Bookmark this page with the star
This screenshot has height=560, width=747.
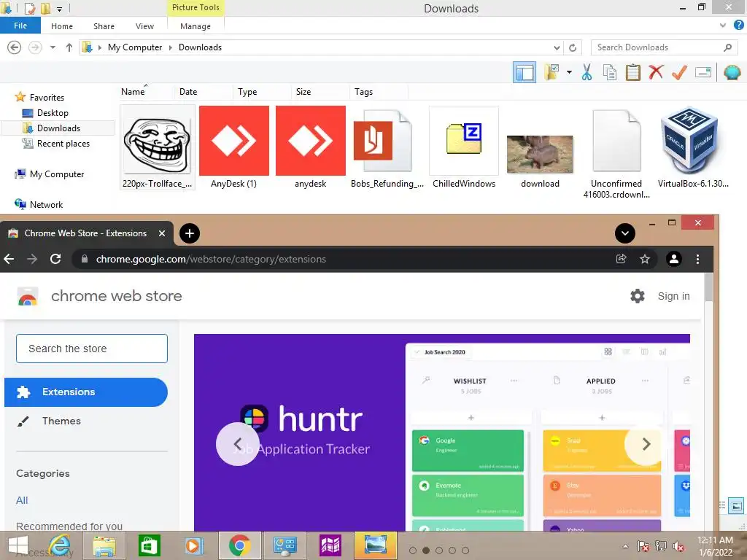pos(645,259)
